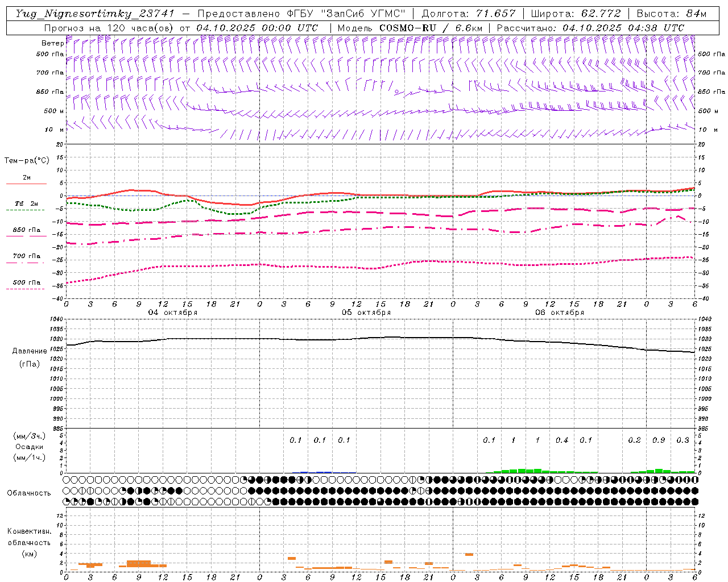
Task: Click the Долгота: 71.657 header field
Action: click(469, 14)
